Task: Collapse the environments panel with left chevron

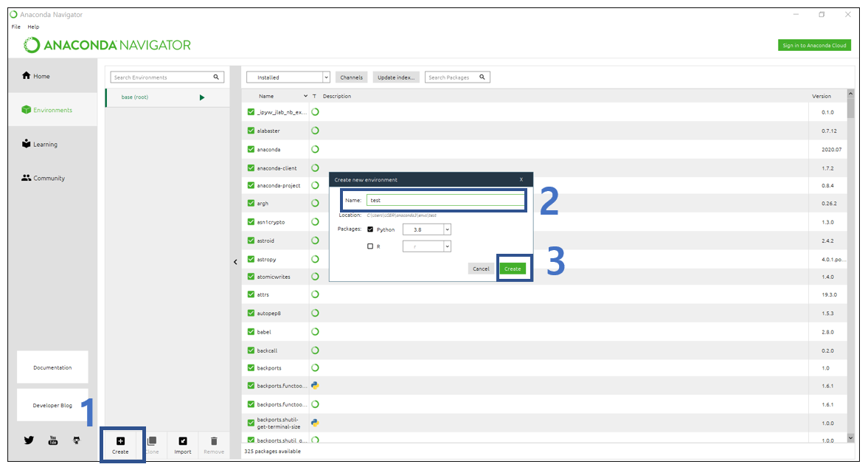Action: point(235,262)
